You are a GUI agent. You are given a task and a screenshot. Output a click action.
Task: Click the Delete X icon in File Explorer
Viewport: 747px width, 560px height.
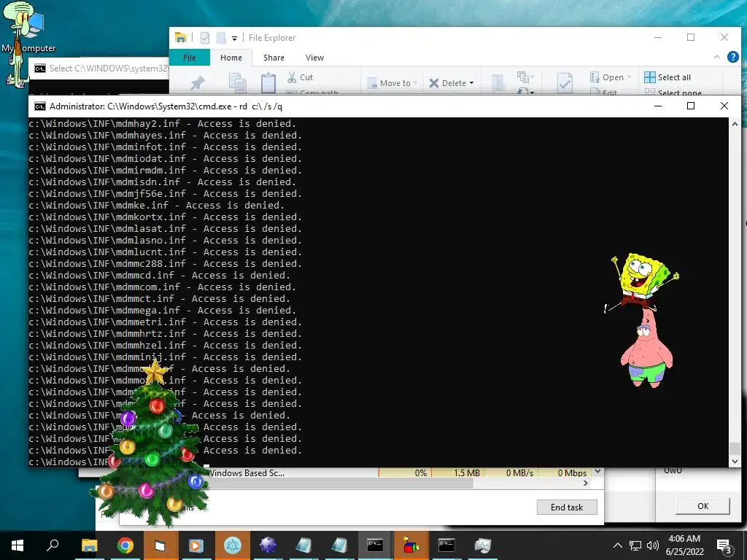click(x=433, y=83)
